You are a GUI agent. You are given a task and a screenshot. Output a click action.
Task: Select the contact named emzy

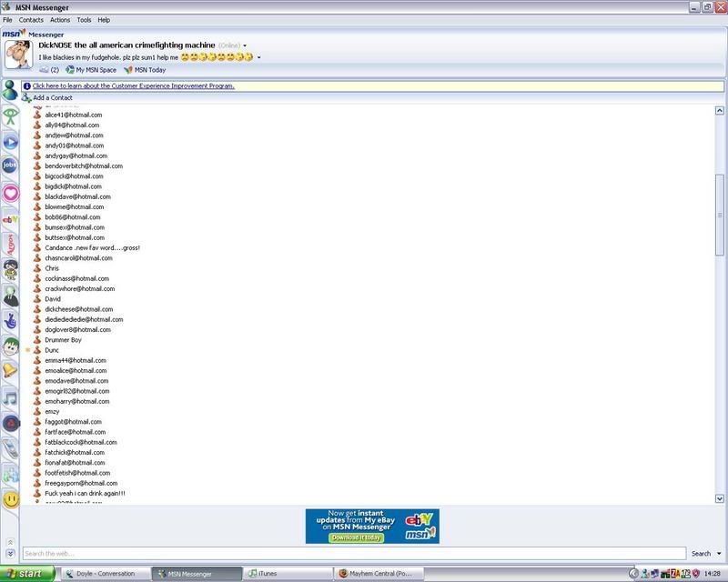coord(52,412)
